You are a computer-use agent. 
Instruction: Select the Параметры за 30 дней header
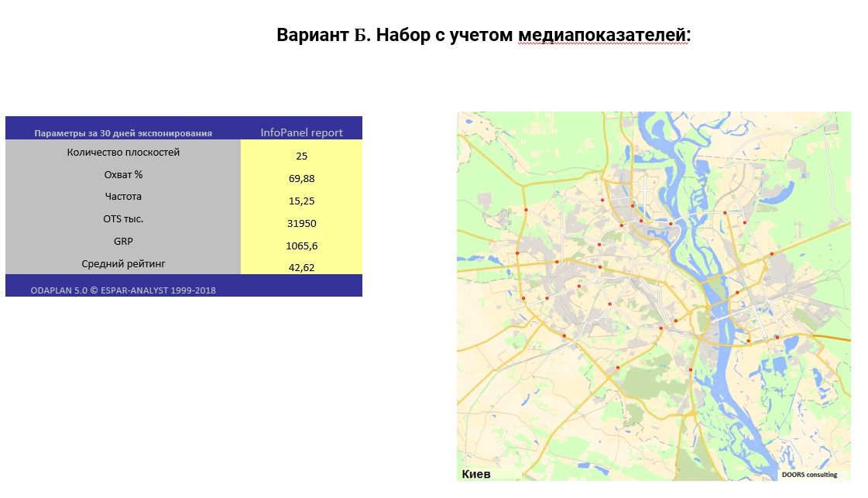(124, 132)
